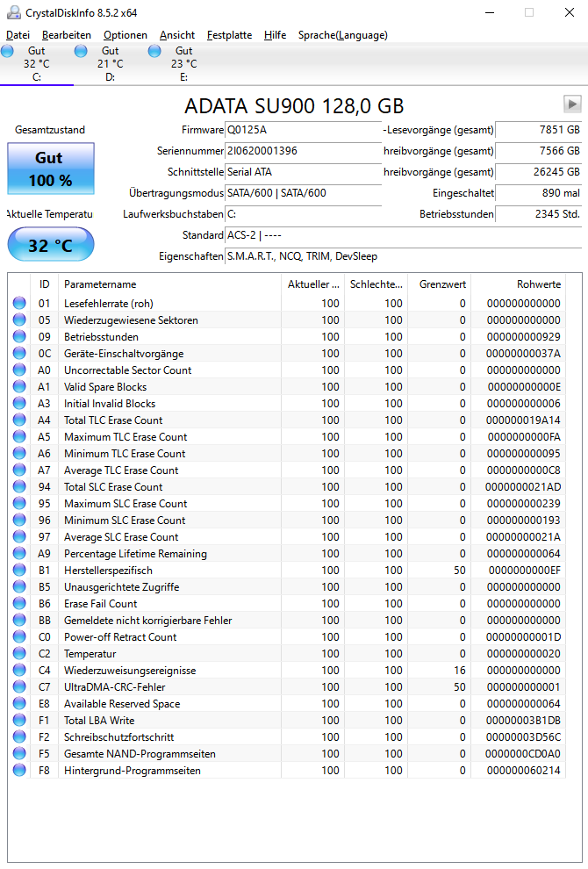Select the Maximum SLC Erase Count row
The width and height of the screenshot is (588, 869).
286,503
